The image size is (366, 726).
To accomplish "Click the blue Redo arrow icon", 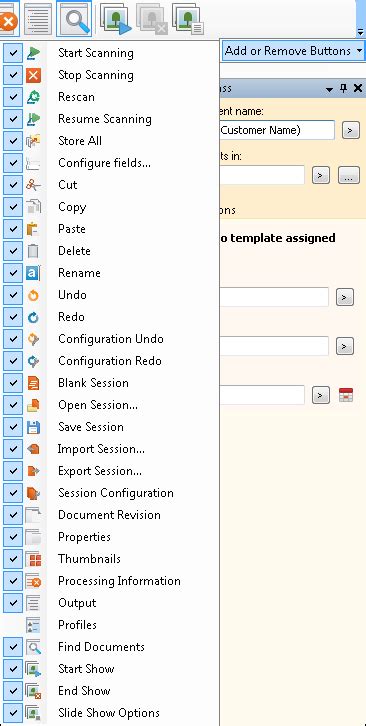I will click(x=33, y=317).
